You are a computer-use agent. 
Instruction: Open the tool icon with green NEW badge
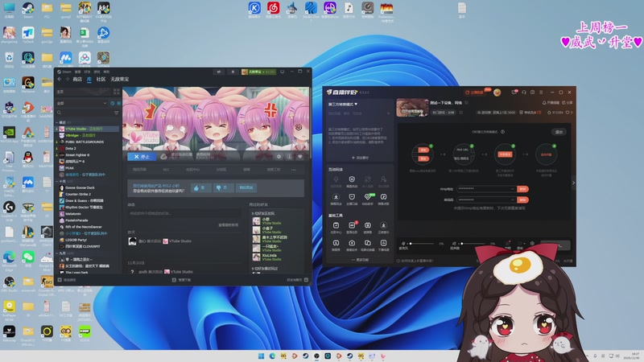368,197
